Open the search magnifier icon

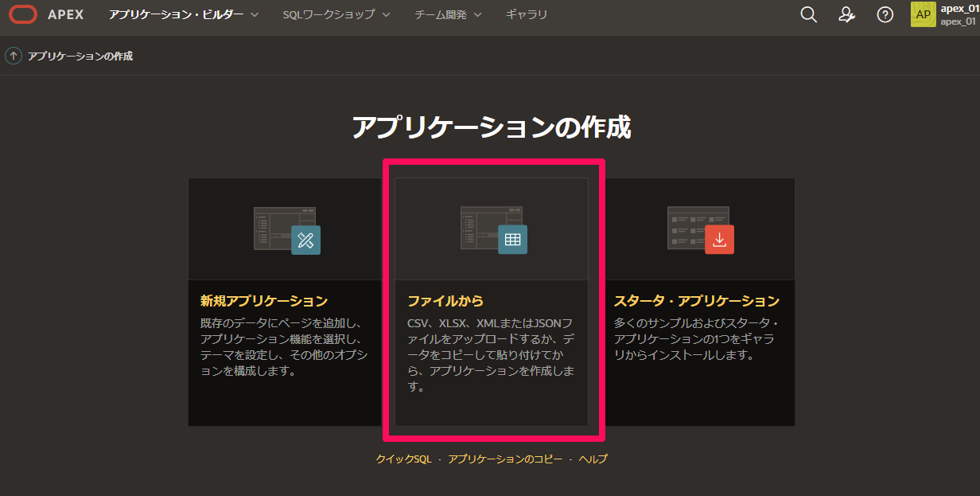[x=809, y=14]
